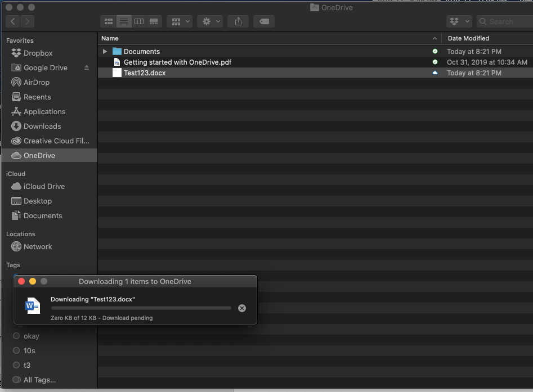This screenshot has height=392, width=533.
Task: Click Today at 8:21 PM for Test123.docx
Action: [474, 73]
